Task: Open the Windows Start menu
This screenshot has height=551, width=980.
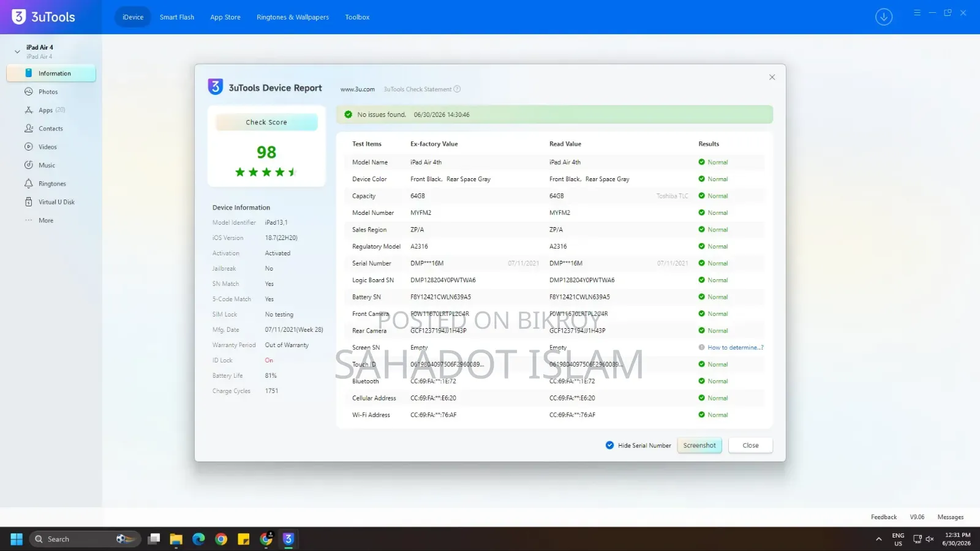Action: point(17,539)
